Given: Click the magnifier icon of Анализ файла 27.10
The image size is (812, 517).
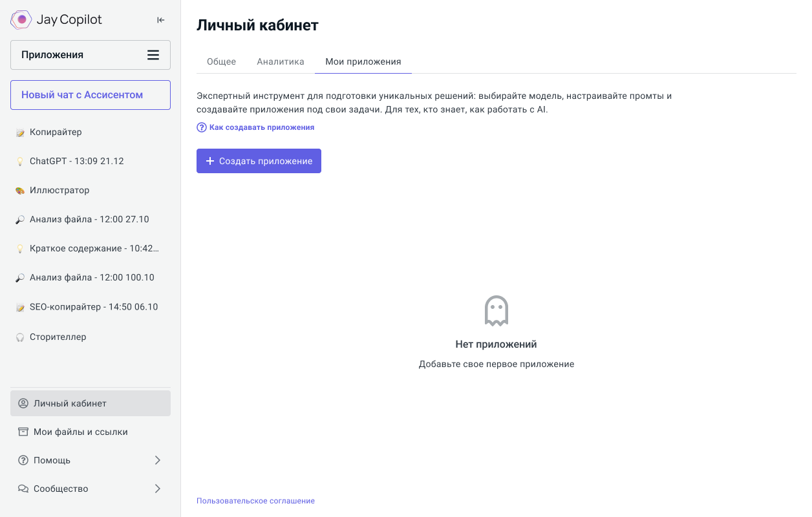Looking at the screenshot, I should coord(20,220).
